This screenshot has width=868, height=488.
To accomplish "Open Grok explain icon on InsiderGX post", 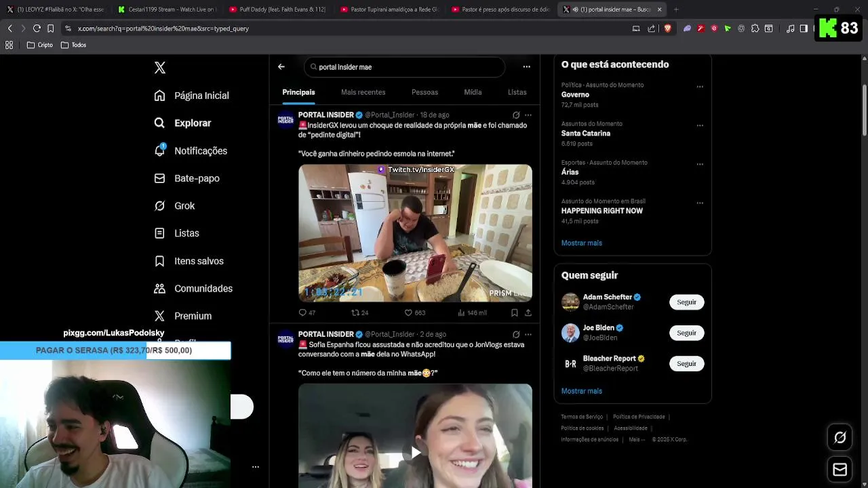I will pyautogui.click(x=516, y=115).
